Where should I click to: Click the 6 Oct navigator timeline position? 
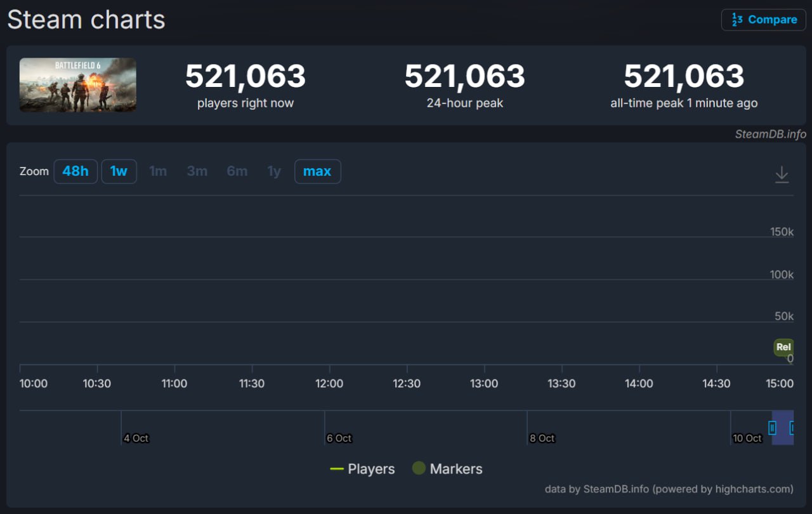339,438
